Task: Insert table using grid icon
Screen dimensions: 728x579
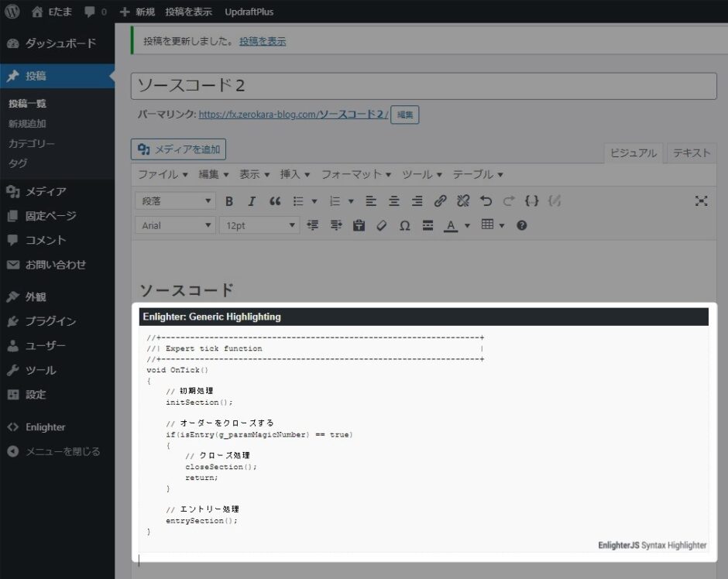Action: [x=487, y=224]
